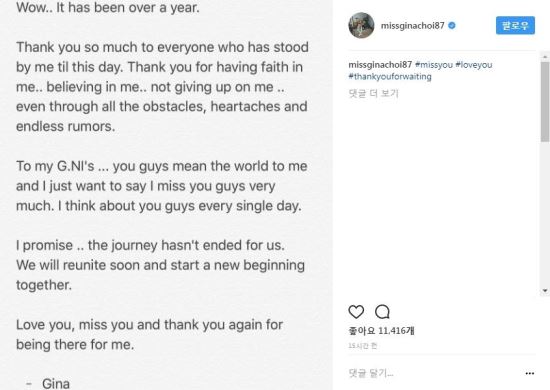Open the #missyou hashtag
Screen dimensions: 550x390
tap(434, 65)
